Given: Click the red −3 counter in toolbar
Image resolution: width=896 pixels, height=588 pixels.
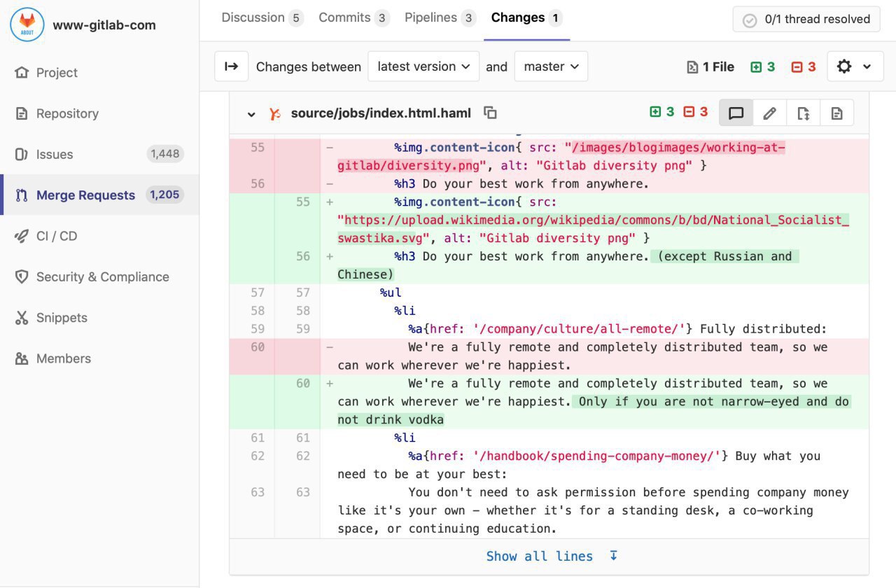Looking at the screenshot, I should tap(804, 67).
